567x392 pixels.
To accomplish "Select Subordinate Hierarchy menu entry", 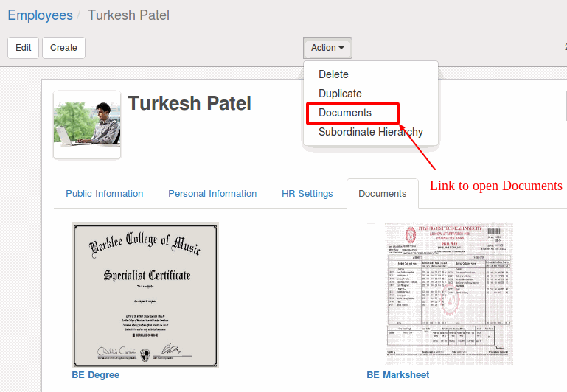I will pos(371,132).
